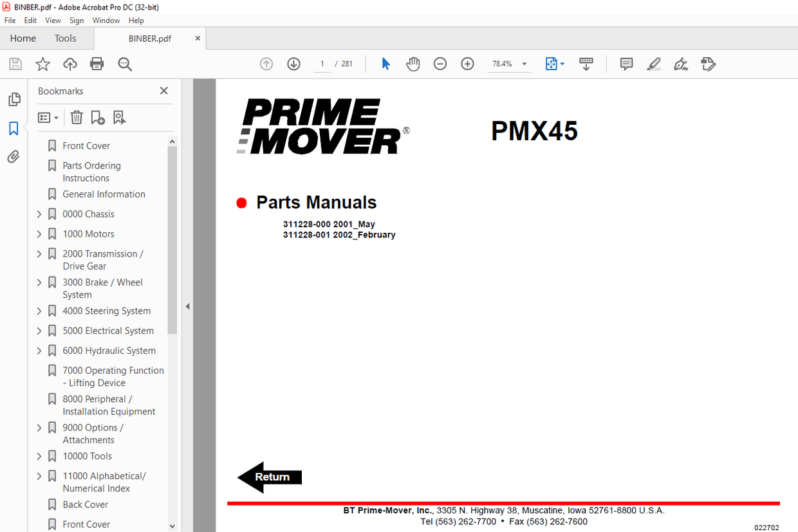Open Presentation mode from the toolbar
The image size is (798, 532).
click(x=586, y=64)
